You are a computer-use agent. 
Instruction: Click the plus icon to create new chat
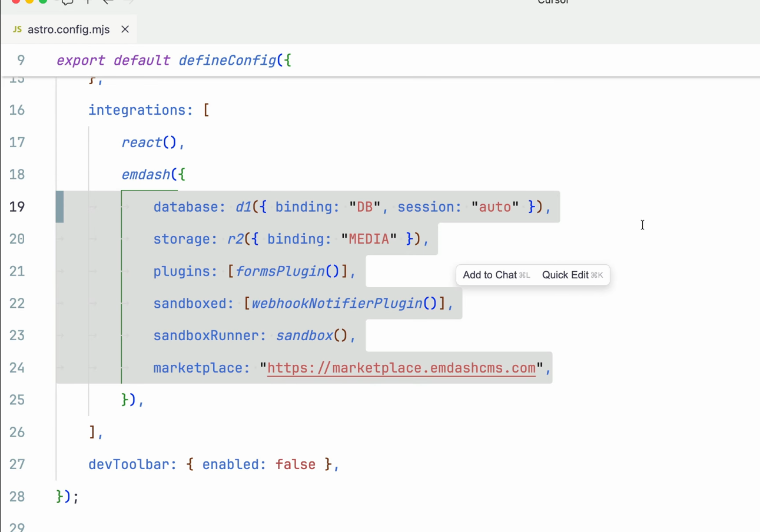(87, 2)
